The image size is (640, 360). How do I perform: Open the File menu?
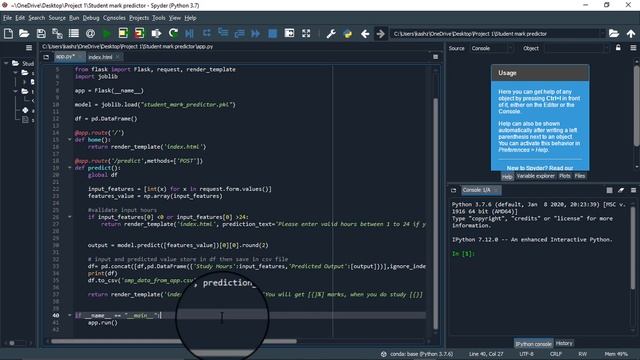click(7, 18)
